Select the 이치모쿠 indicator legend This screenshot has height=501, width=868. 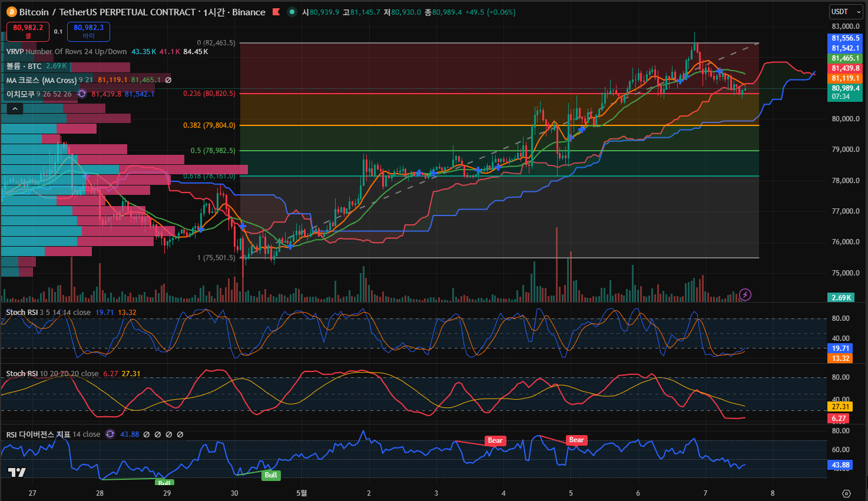[20, 94]
